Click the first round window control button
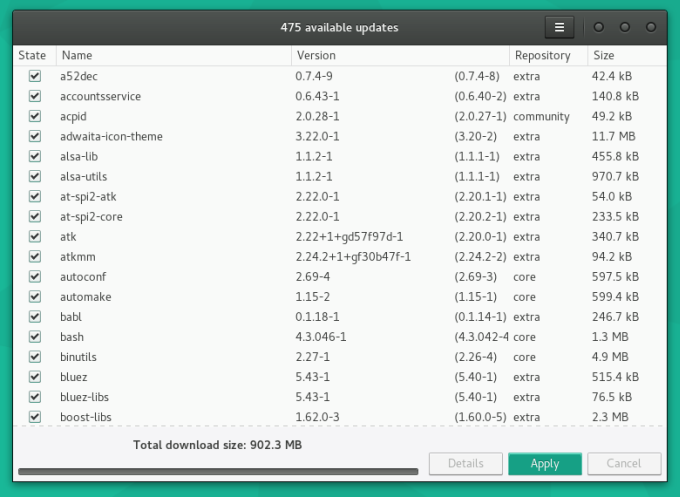 click(599, 27)
